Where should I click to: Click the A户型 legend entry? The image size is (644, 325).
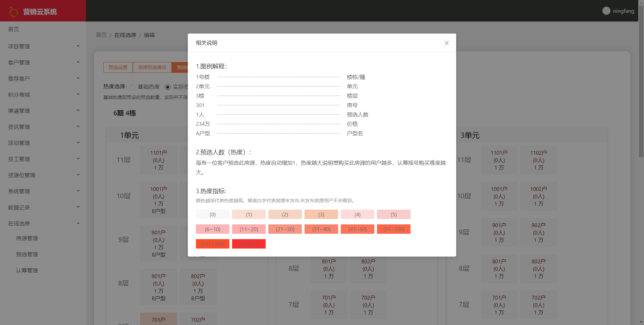(x=203, y=133)
